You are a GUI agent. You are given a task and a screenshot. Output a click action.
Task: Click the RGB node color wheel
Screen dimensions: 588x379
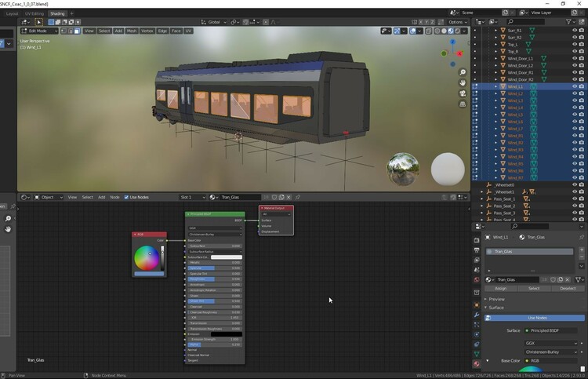click(x=147, y=257)
